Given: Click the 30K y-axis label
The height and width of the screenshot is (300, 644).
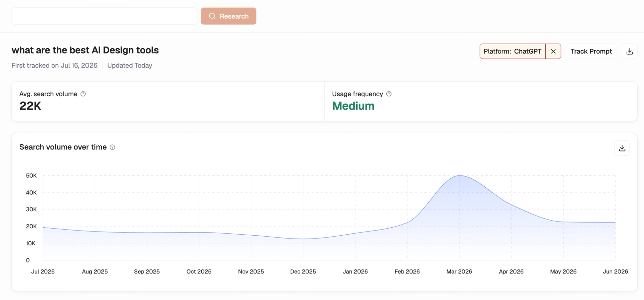Looking at the screenshot, I should [x=32, y=209].
